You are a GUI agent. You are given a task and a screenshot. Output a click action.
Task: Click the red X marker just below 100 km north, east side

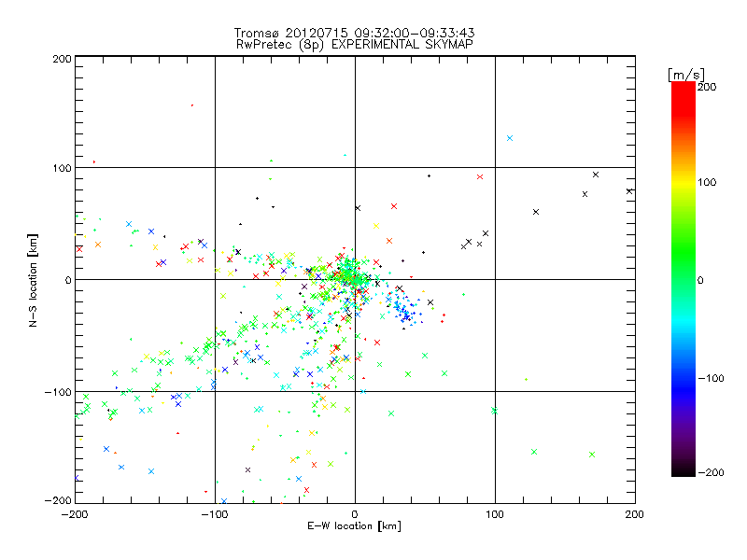pos(480,176)
